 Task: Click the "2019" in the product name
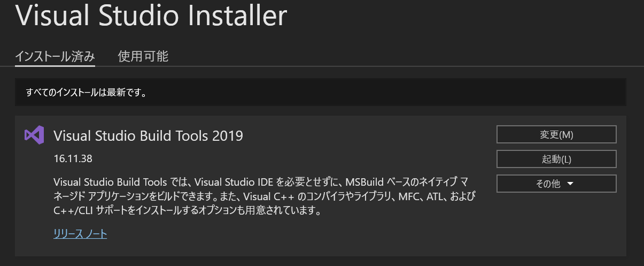[228, 136]
